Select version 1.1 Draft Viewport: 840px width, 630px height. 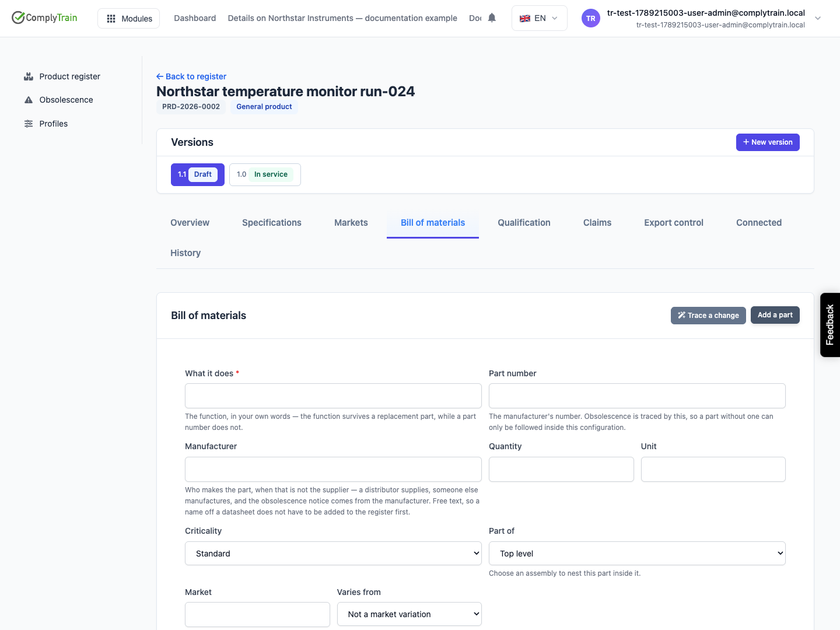pos(198,174)
